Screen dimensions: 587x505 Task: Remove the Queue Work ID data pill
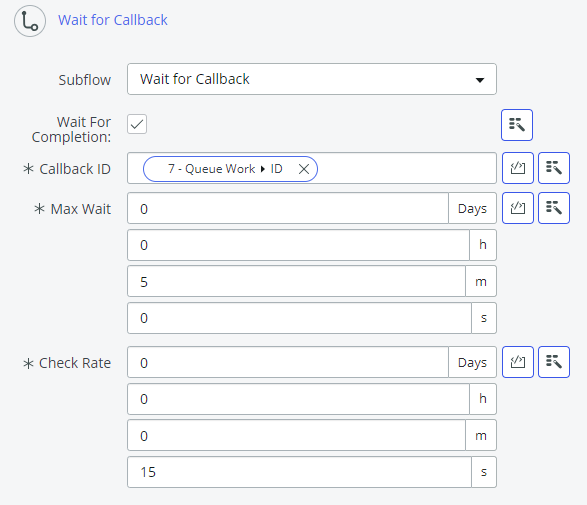coord(304,169)
